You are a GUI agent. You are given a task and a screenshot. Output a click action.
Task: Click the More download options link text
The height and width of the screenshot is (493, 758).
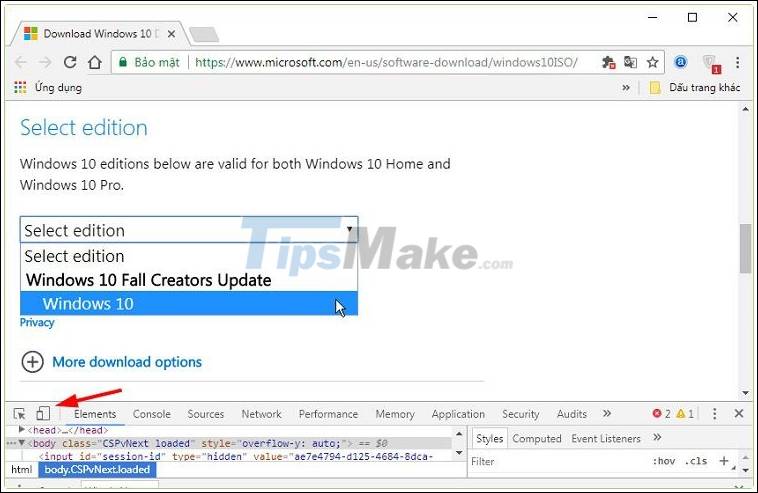coord(127,362)
